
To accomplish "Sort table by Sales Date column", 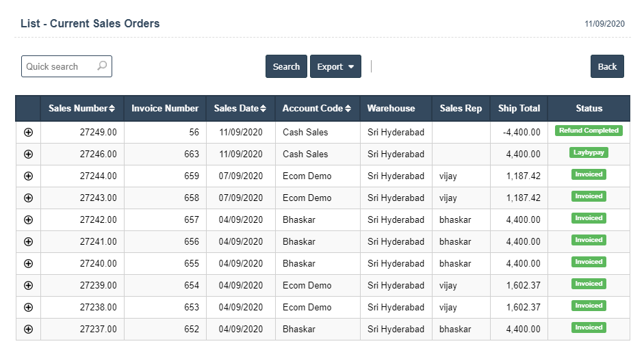I will [240, 108].
